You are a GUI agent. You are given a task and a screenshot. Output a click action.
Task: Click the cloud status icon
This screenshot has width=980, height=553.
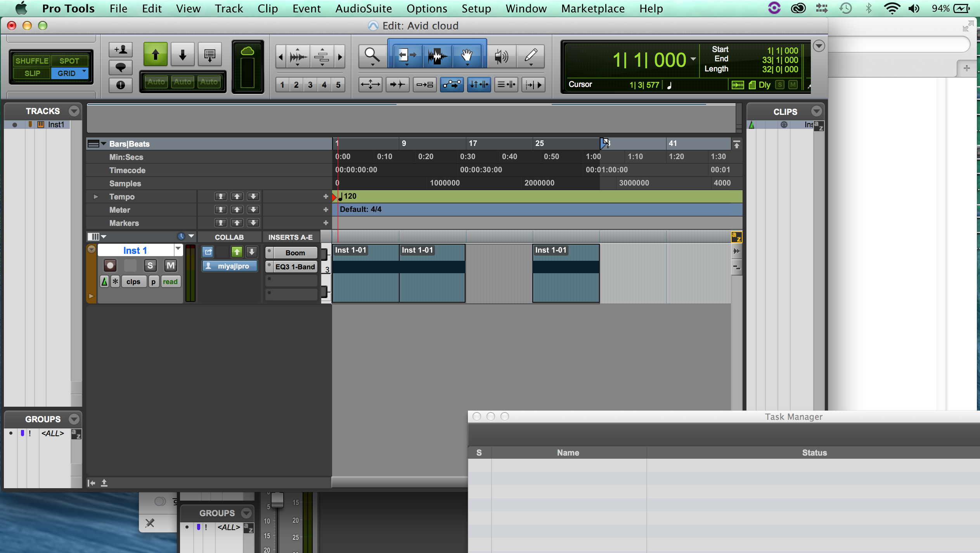coord(248,51)
